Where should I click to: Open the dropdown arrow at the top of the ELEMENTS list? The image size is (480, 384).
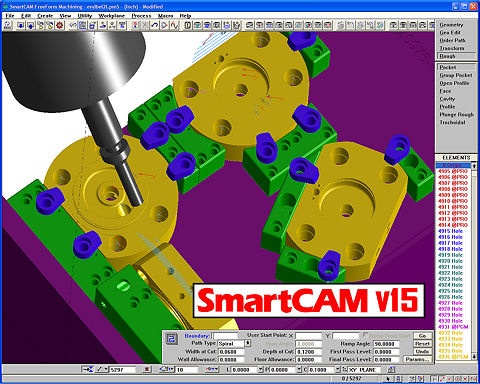tap(474, 166)
